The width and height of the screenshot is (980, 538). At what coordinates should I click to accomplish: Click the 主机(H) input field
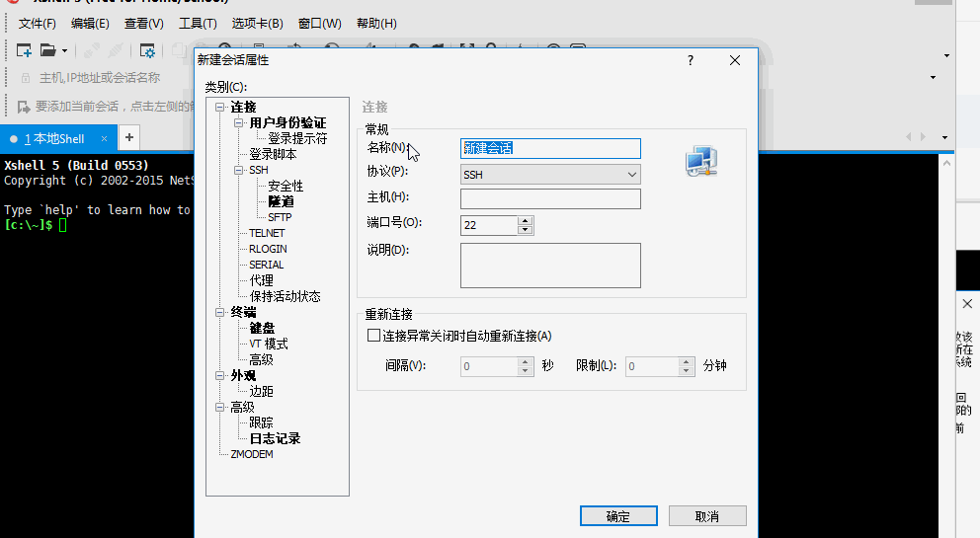click(x=550, y=198)
